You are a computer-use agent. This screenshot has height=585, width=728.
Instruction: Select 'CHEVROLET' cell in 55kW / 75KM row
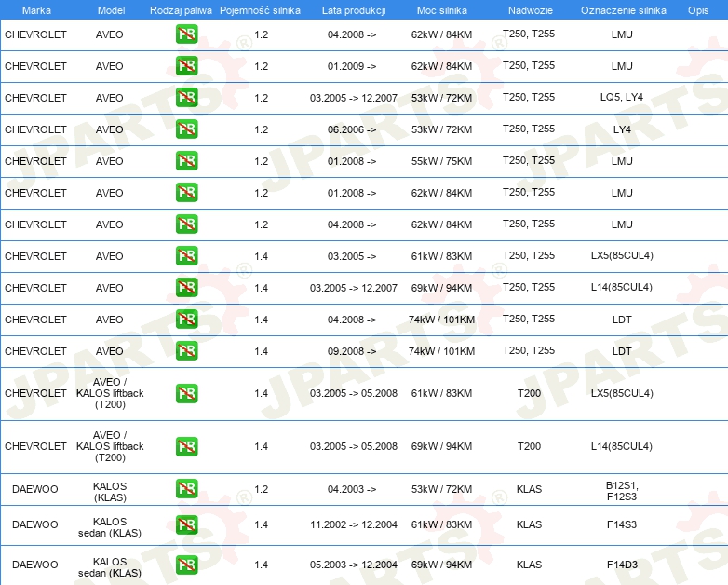pyautogui.click(x=35, y=161)
